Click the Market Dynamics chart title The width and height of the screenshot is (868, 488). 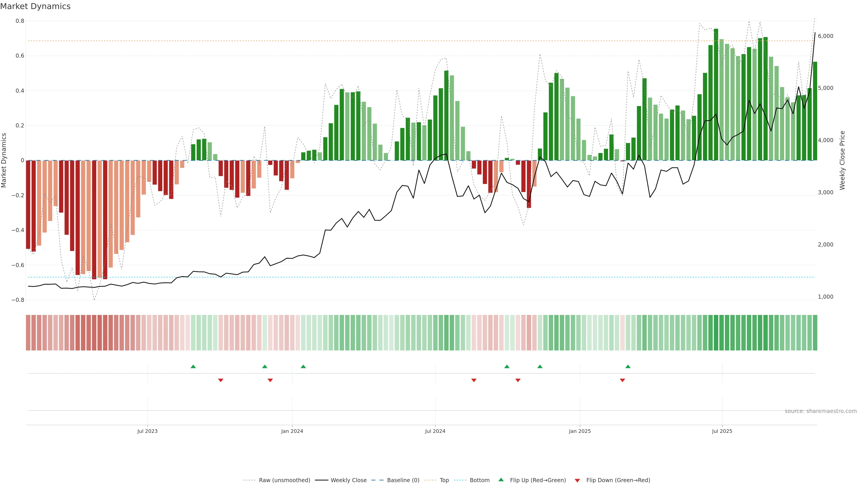point(35,6)
